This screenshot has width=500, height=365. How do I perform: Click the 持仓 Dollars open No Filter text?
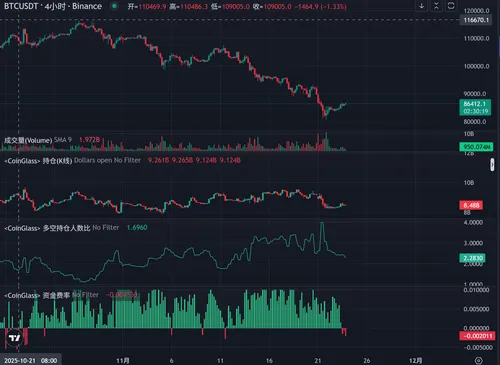tap(107, 160)
